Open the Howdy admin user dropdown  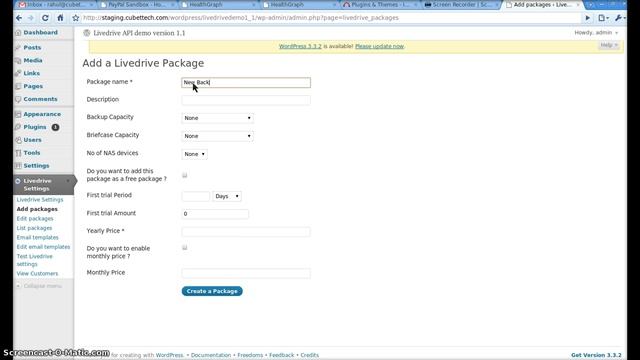tap(596, 33)
